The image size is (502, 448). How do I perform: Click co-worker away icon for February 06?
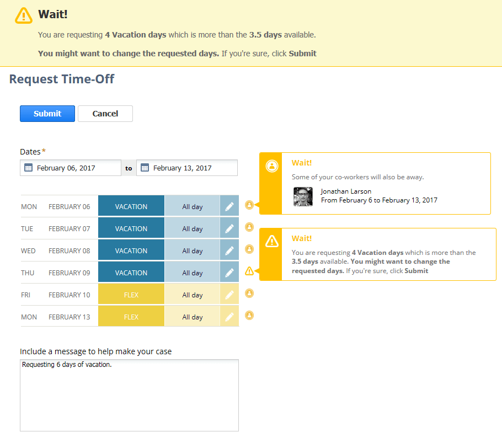coord(249,205)
